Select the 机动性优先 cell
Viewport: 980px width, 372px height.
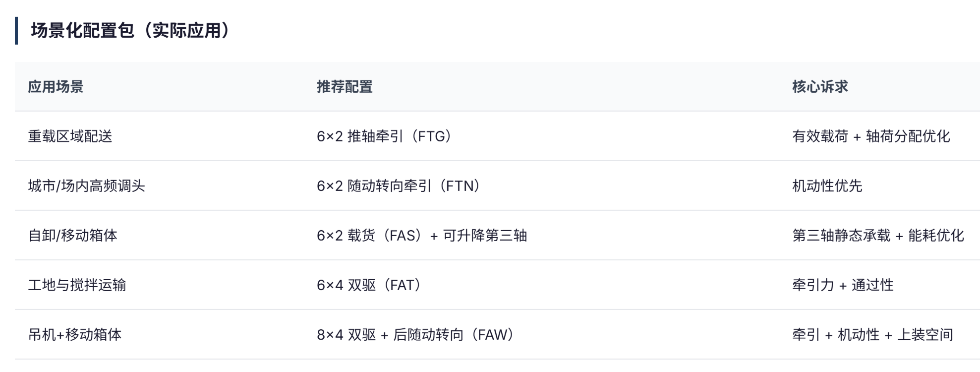click(x=827, y=186)
